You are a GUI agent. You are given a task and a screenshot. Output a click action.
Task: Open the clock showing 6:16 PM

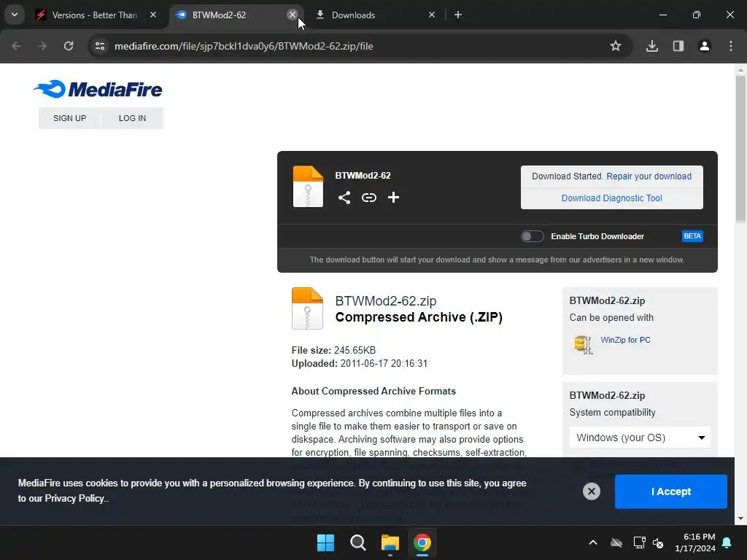point(695,542)
